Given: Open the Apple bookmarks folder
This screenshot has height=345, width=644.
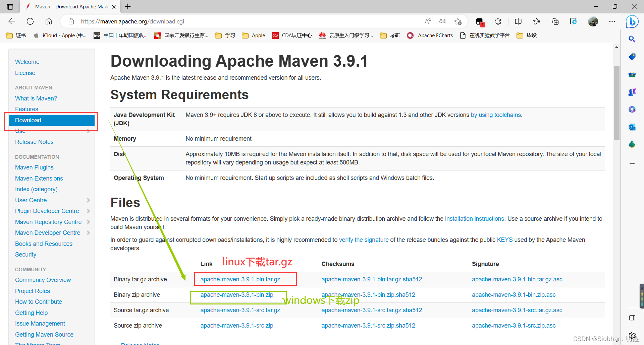Looking at the screenshot, I should point(254,36).
